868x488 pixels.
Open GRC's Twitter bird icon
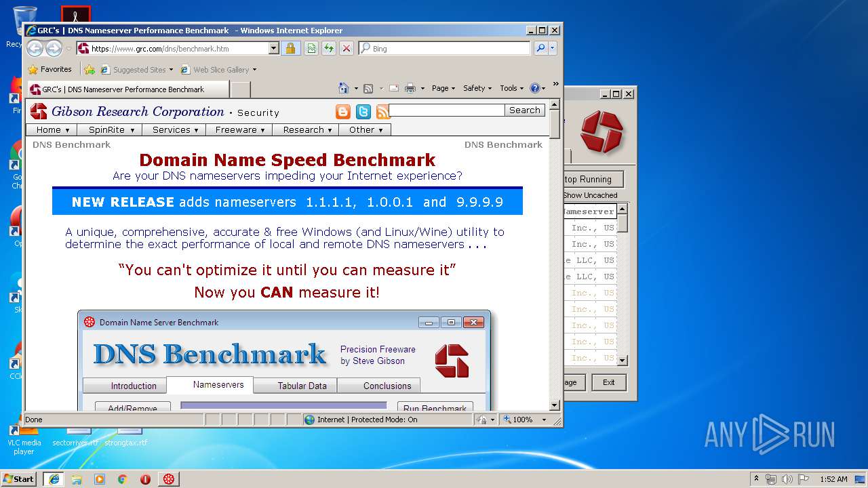coord(363,112)
